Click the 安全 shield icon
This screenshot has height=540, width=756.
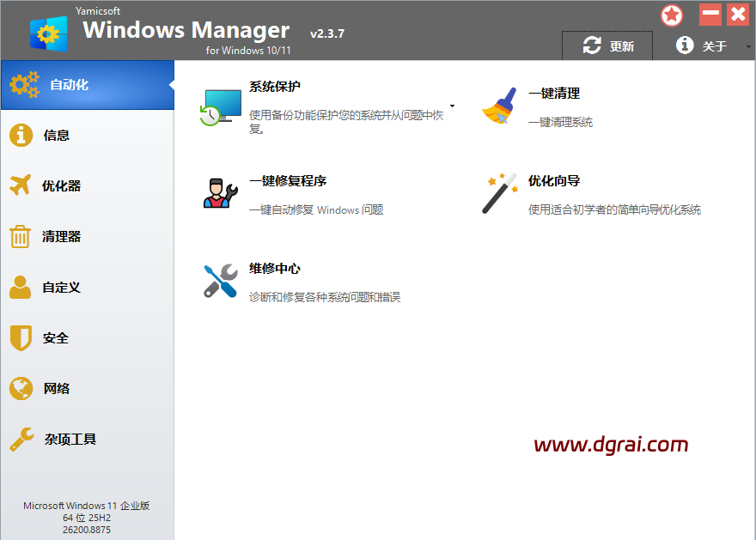click(21, 337)
